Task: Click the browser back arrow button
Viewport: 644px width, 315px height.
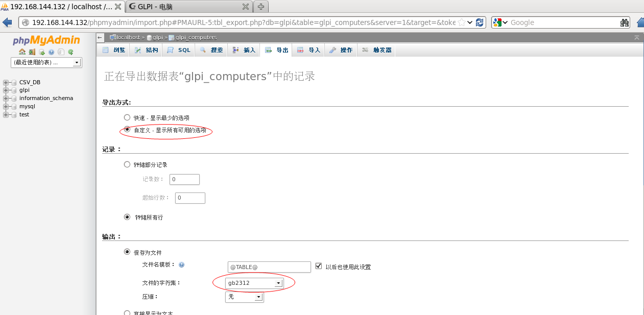Action: point(8,22)
